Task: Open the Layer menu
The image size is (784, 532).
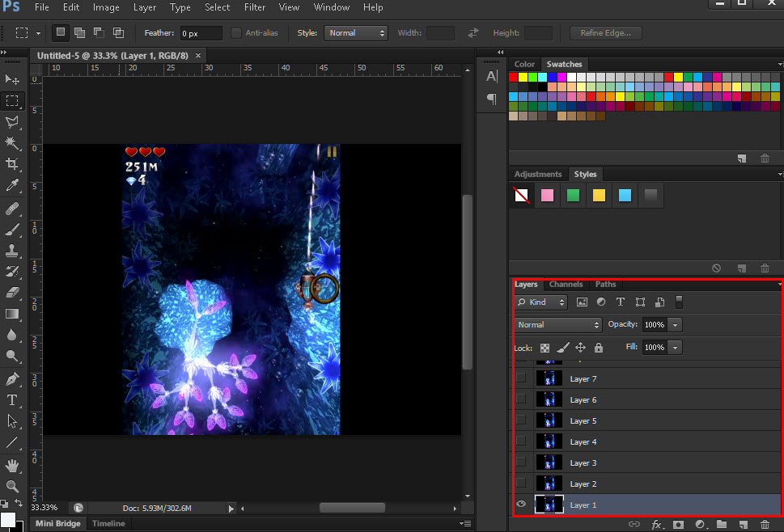Action: click(145, 7)
